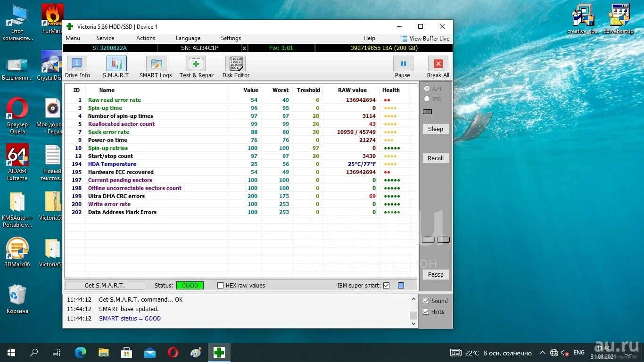Click the log scrollbar down arrow
The image size is (644, 362).
pyautogui.click(x=413, y=324)
